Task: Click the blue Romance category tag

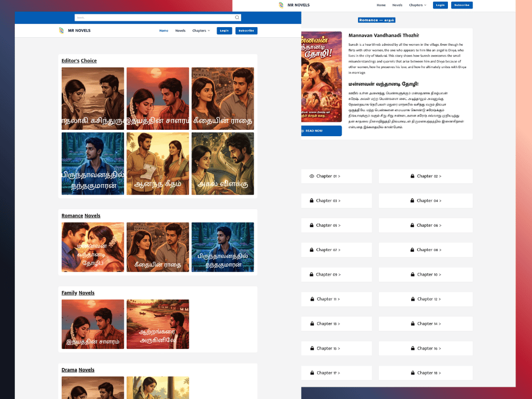Action: (377, 20)
